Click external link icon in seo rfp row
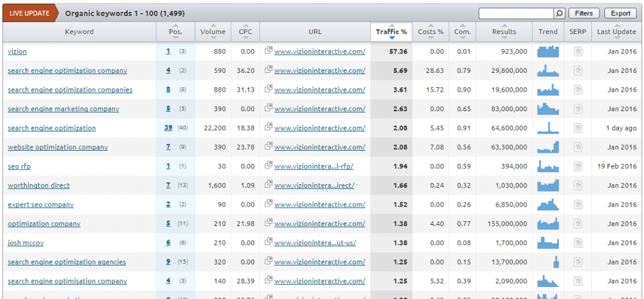Viewport: 644px width, 299px height. (269, 166)
